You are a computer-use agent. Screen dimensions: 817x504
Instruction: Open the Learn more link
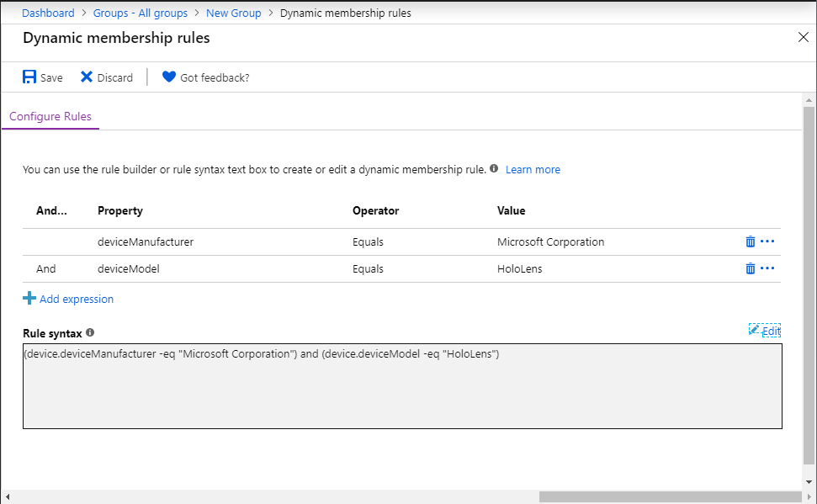pyautogui.click(x=533, y=169)
